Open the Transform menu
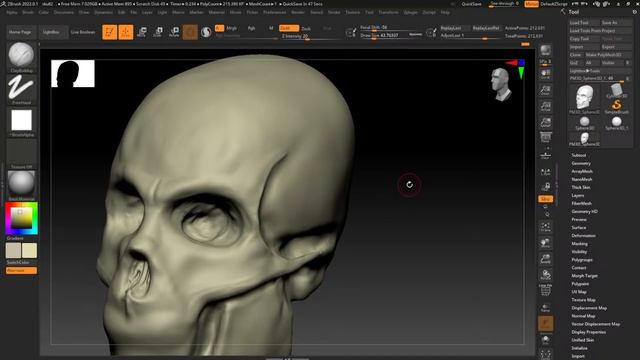 click(388, 13)
